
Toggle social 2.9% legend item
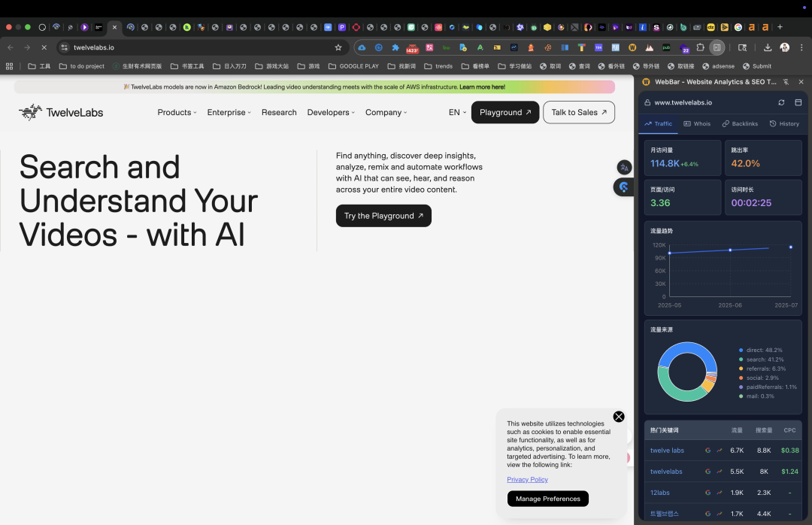tap(759, 378)
